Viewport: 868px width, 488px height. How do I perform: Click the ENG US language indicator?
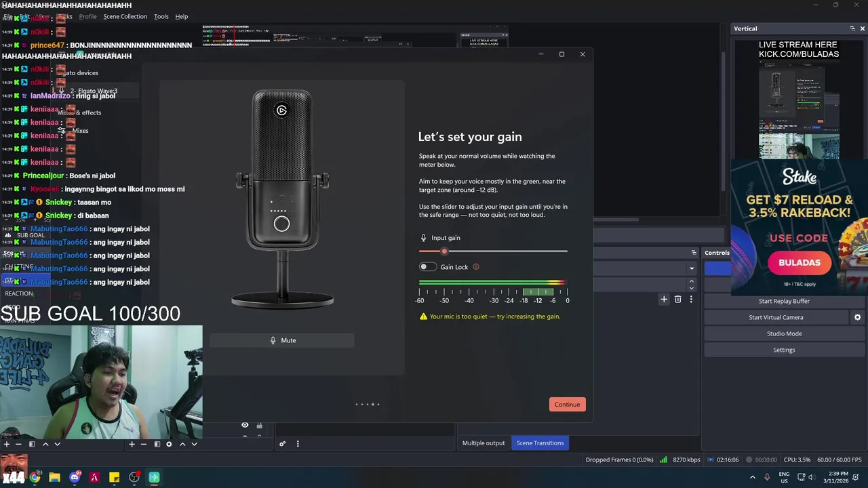coord(784,477)
